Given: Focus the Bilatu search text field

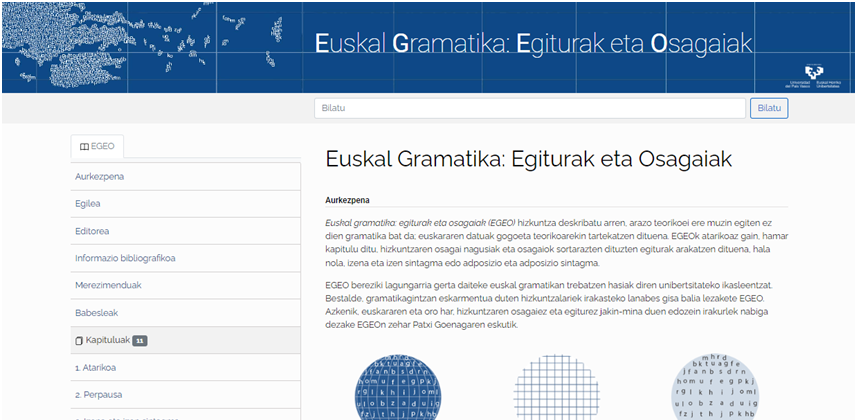Looking at the screenshot, I should (x=530, y=108).
